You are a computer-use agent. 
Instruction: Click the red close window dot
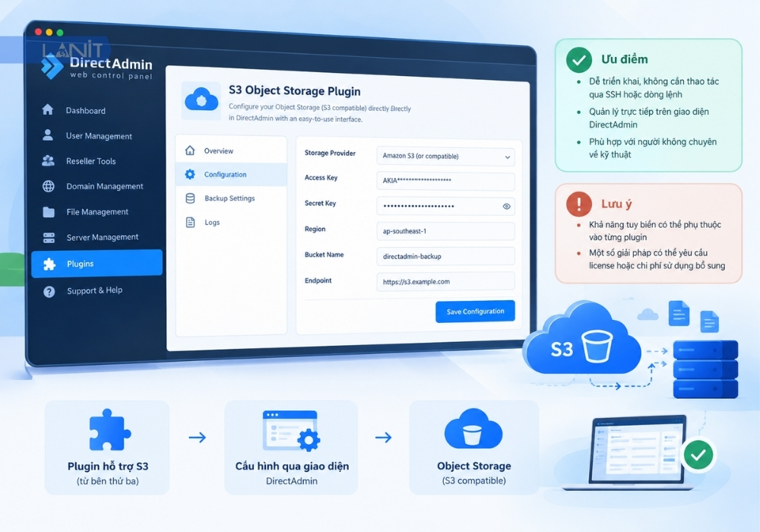pos(38,31)
